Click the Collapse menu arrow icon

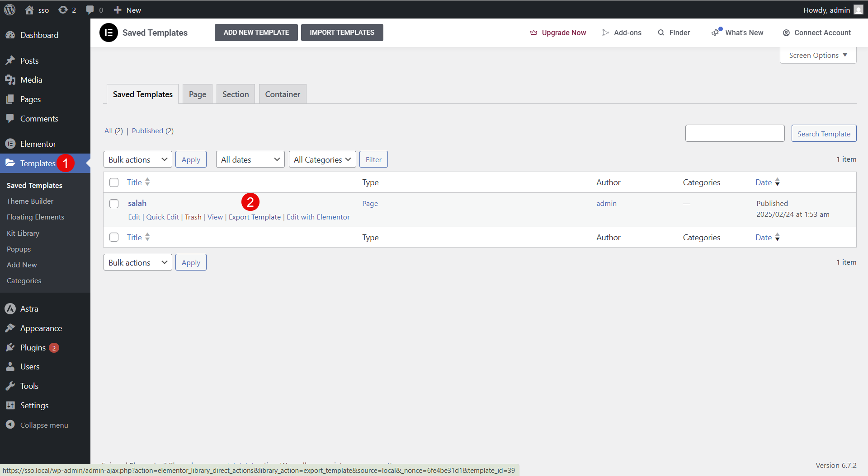(x=10, y=425)
